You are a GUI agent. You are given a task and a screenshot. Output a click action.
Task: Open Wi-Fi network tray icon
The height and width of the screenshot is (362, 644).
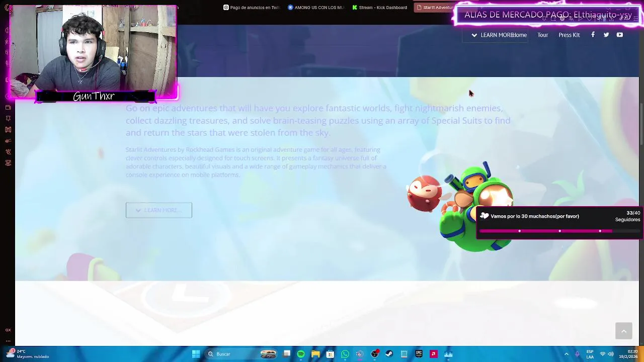click(603, 354)
